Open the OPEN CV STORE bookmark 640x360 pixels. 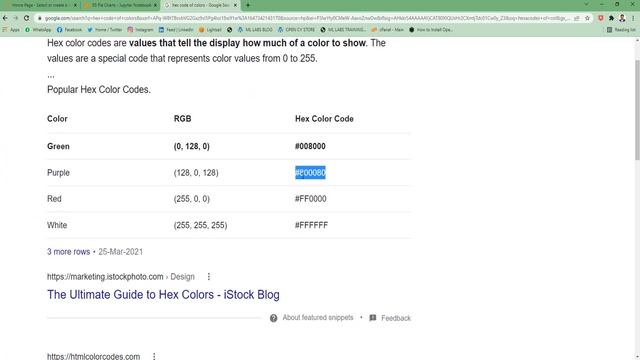click(296, 30)
